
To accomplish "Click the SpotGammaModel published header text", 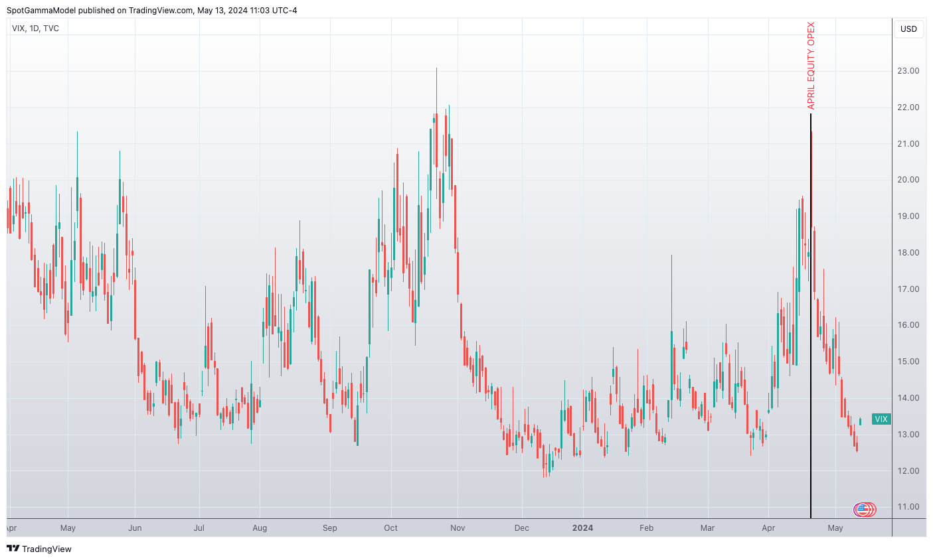I will coord(152,10).
